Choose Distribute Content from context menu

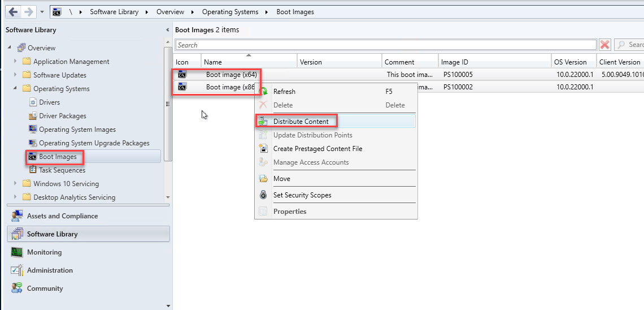coord(301,122)
